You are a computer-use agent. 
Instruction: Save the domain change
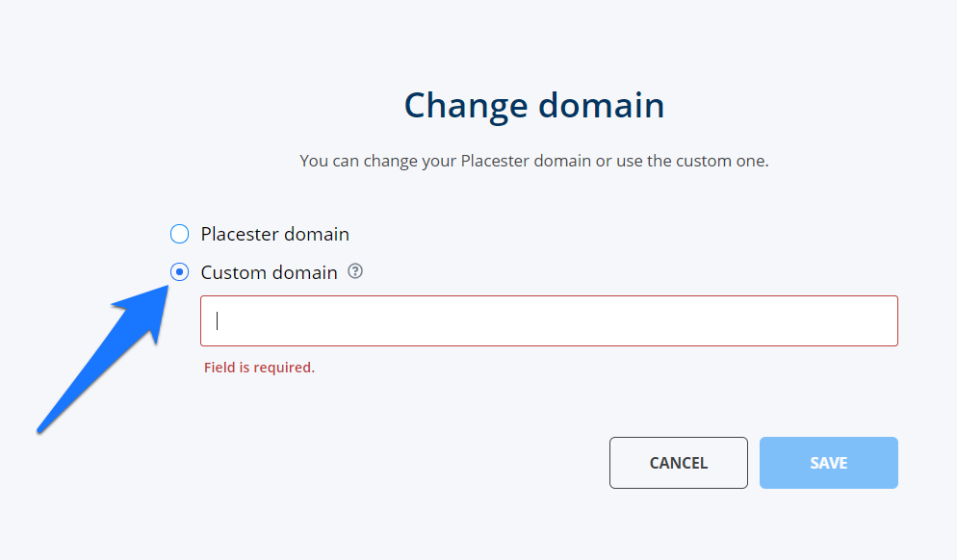point(828,463)
